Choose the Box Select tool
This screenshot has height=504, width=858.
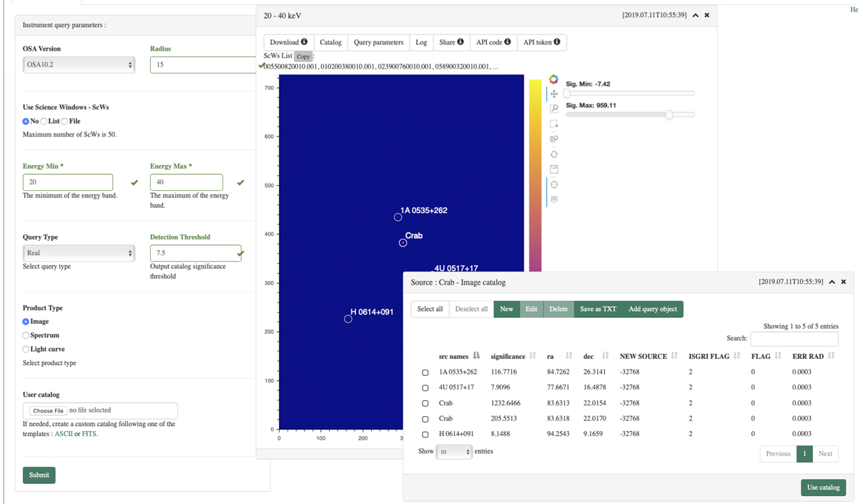(554, 124)
